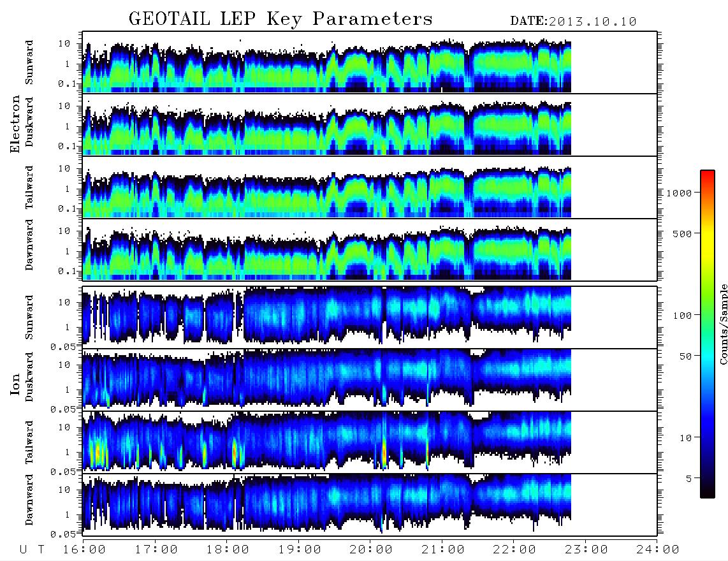Click the Electron "Duskward" panel label
The image size is (728, 561).
[x=29, y=122]
